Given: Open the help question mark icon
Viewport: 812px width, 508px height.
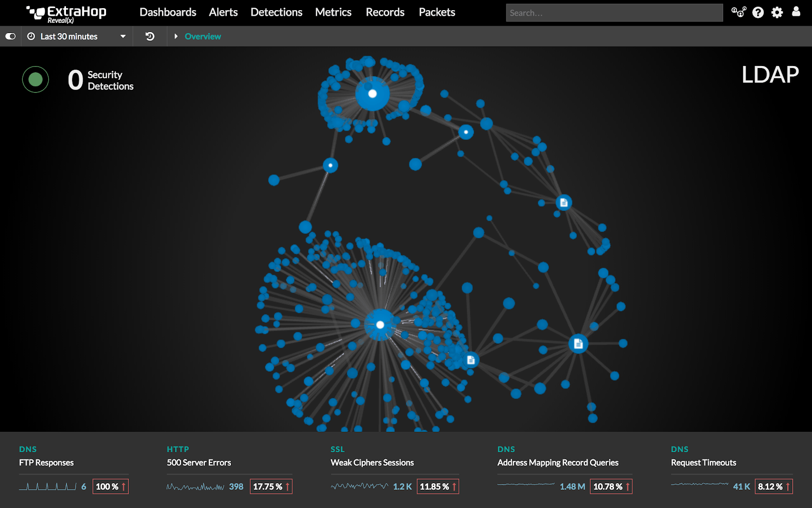Looking at the screenshot, I should click(758, 13).
